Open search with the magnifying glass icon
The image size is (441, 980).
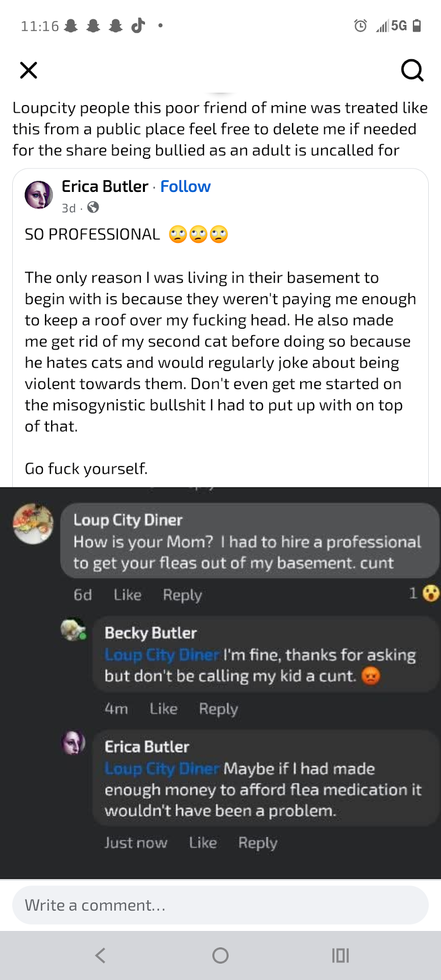click(x=412, y=70)
